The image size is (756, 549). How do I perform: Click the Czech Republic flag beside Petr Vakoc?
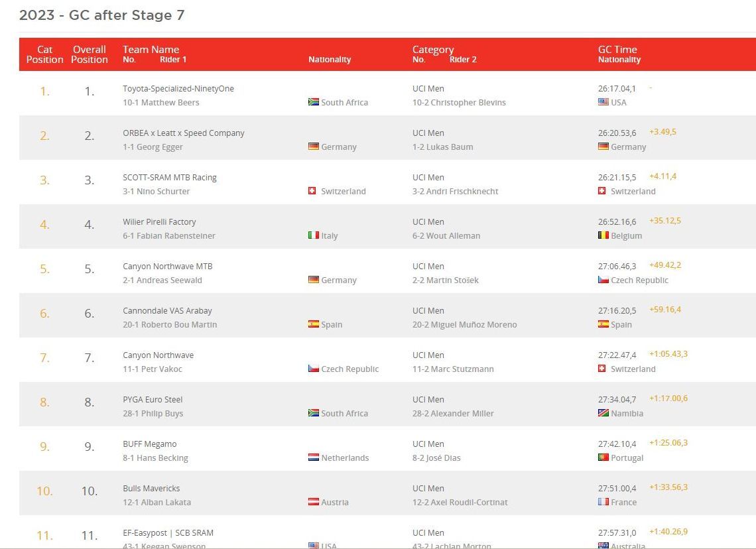point(314,369)
